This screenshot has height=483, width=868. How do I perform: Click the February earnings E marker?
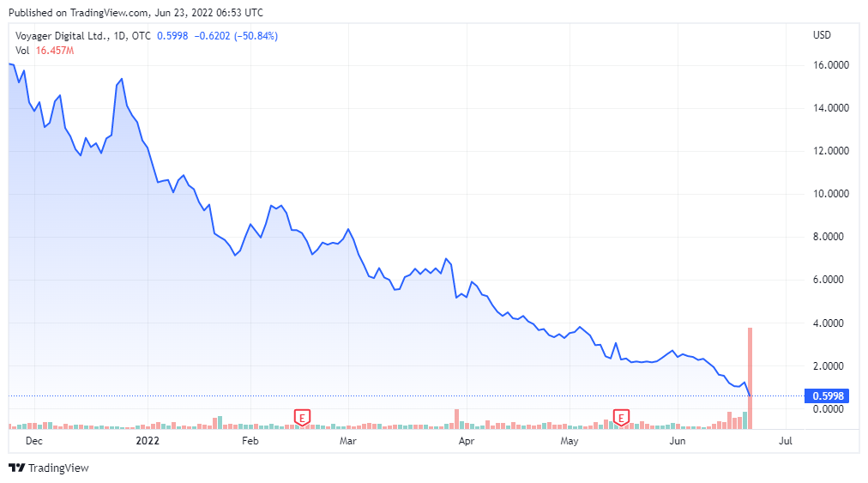click(x=302, y=418)
